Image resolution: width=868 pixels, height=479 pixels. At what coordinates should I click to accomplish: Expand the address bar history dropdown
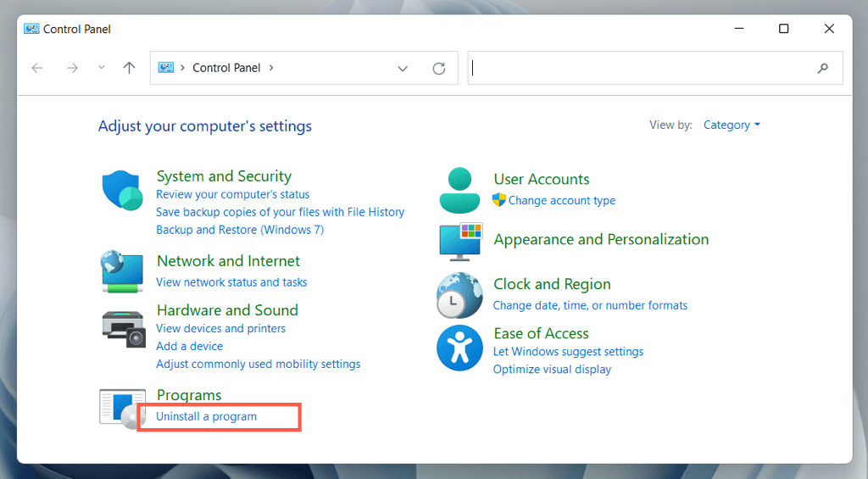[x=403, y=69]
